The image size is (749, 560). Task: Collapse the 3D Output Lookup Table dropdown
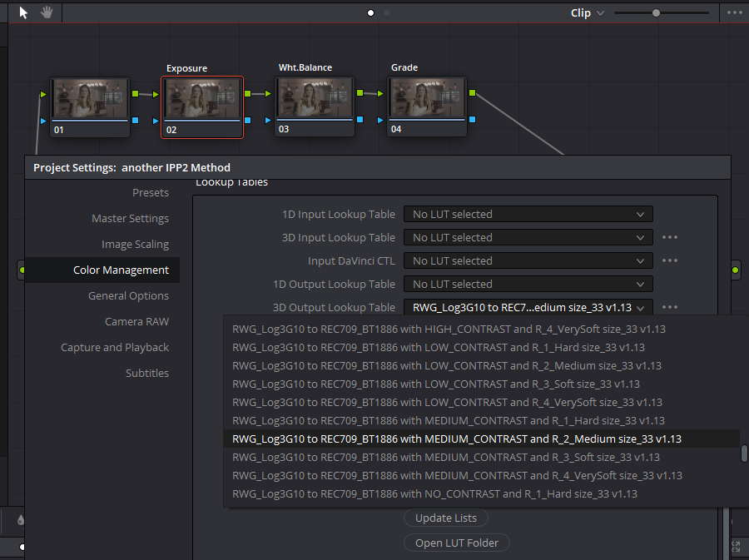click(528, 307)
